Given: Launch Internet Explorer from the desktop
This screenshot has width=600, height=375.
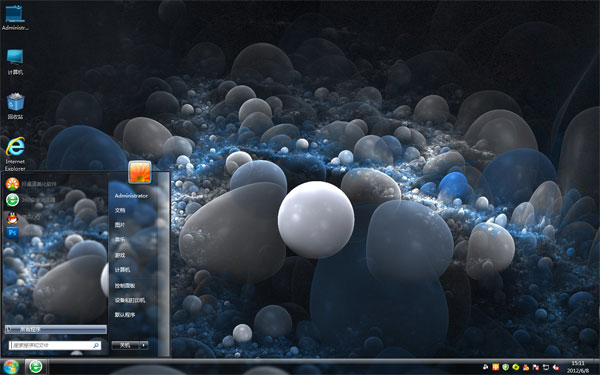Looking at the screenshot, I should [15, 154].
